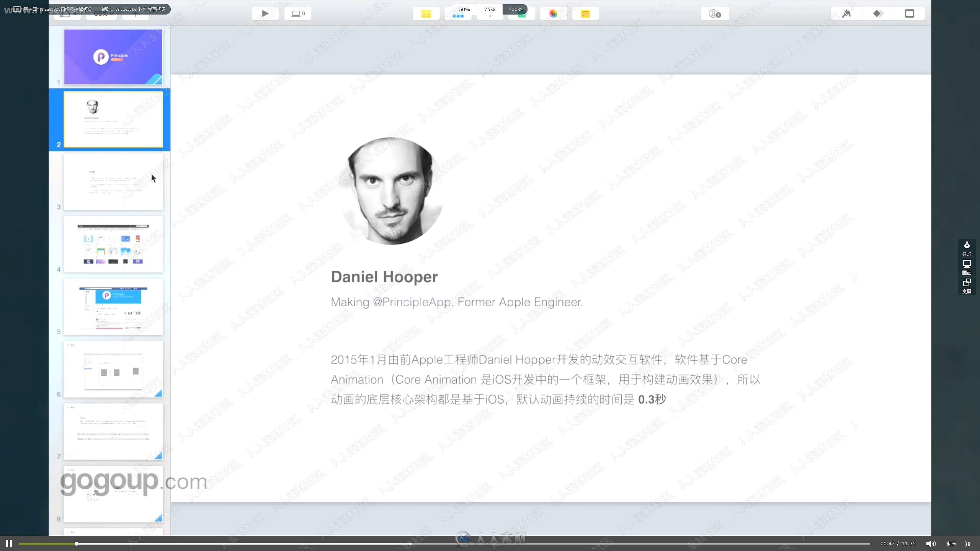This screenshot has width=980, height=551.
Task: Exit fullscreen with collapse arrows icon
Action: (968, 544)
